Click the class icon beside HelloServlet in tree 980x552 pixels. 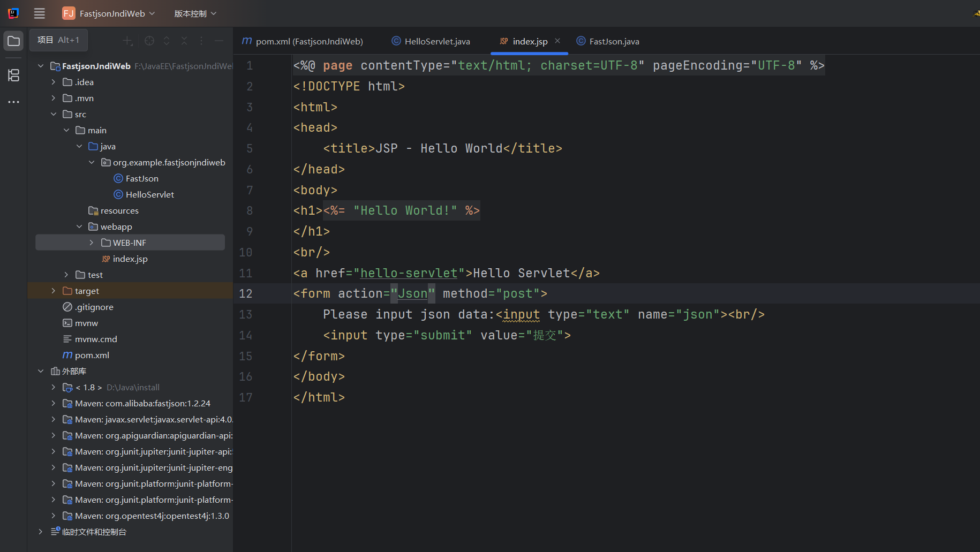coord(118,194)
